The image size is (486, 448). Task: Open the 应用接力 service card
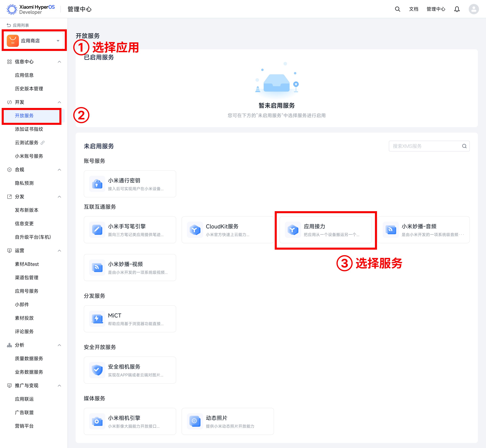click(326, 230)
